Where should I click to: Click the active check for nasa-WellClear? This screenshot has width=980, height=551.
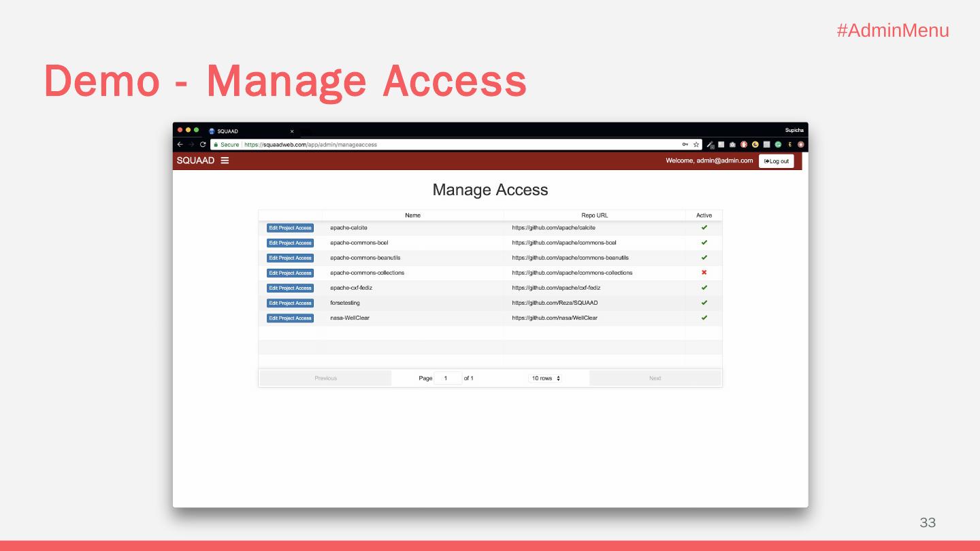[x=704, y=318]
